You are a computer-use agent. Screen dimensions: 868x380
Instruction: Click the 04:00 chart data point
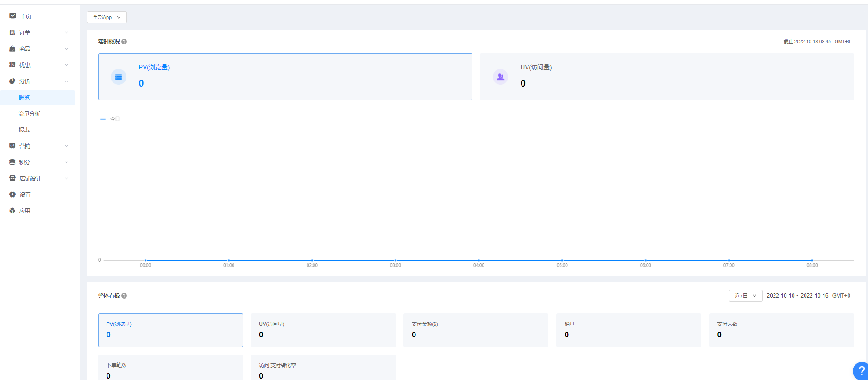pos(479,260)
